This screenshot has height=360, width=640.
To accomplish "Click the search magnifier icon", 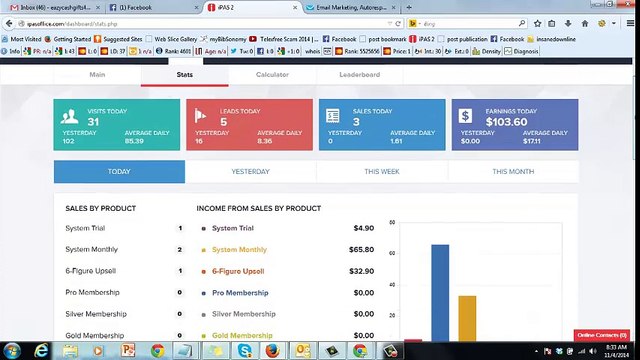I will coord(522,24).
